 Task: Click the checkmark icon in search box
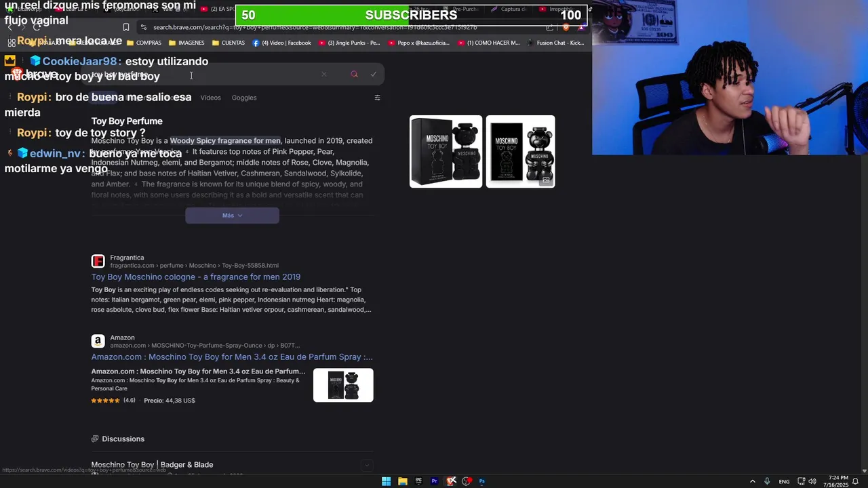click(373, 75)
